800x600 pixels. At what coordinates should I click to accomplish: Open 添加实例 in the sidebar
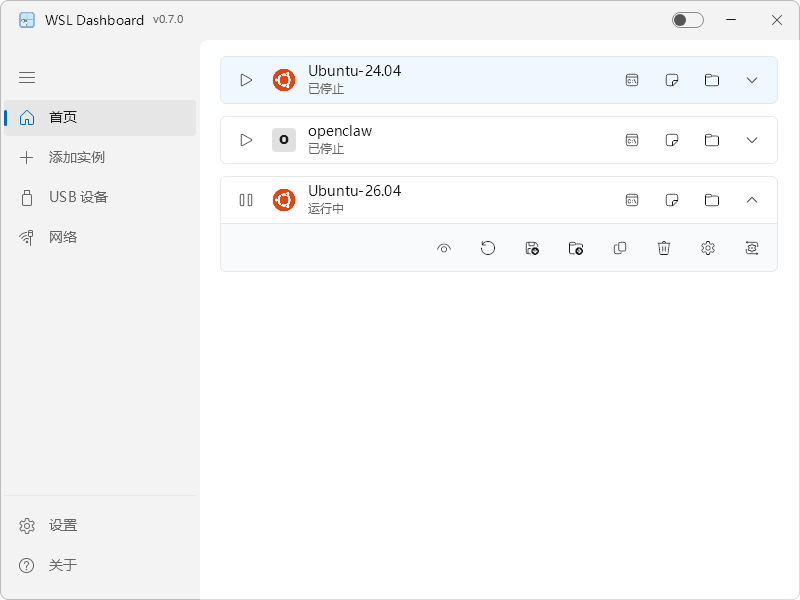(100, 157)
